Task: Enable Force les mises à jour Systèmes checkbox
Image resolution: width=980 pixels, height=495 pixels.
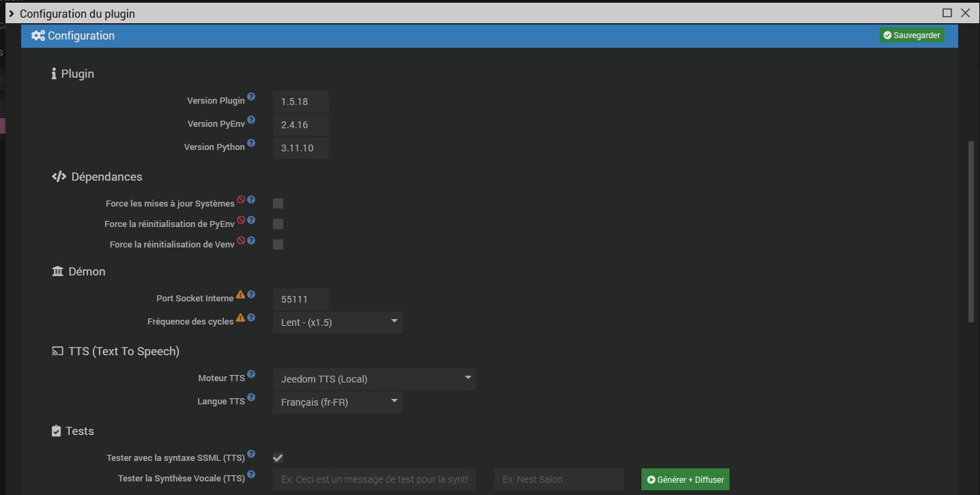Action: pos(278,203)
